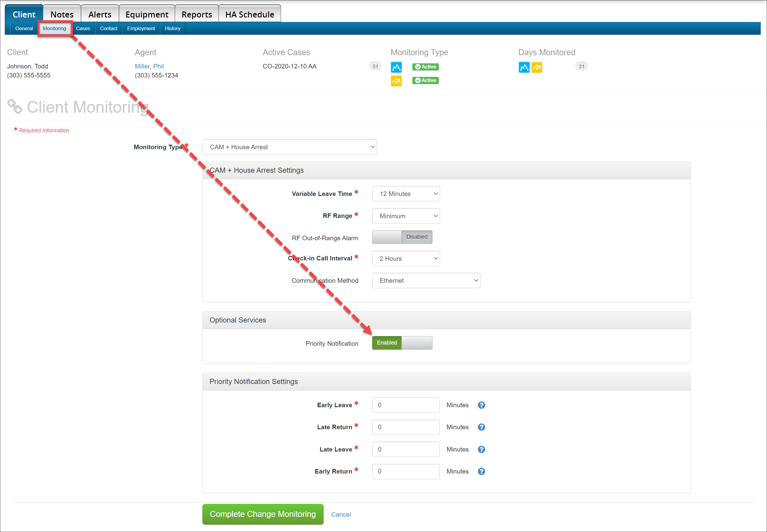Viewport: 767px width, 532px height.
Task: Click the yellow House Arrest monitoring type icon
Action: click(x=396, y=81)
